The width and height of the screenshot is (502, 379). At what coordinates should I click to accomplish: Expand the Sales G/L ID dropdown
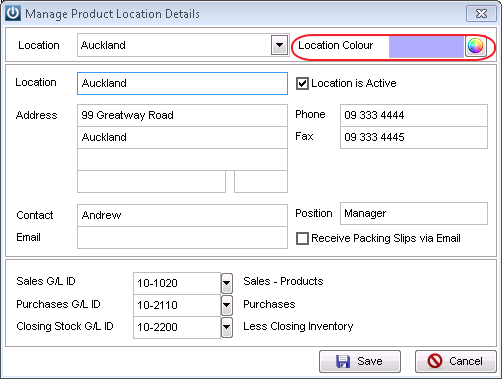[x=227, y=283]
